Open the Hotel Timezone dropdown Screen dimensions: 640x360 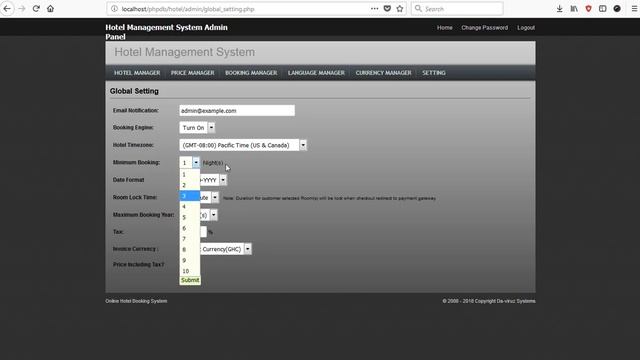(x=243, y=145)
